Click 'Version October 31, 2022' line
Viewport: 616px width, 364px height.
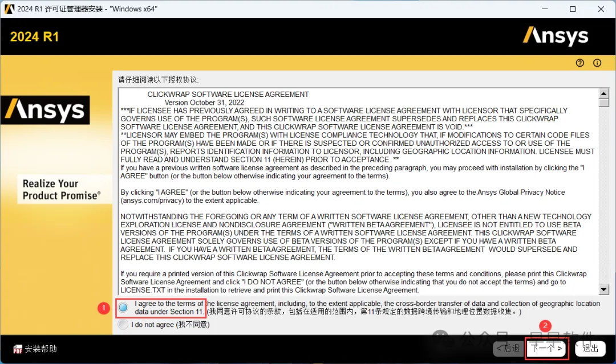point(204,103)
